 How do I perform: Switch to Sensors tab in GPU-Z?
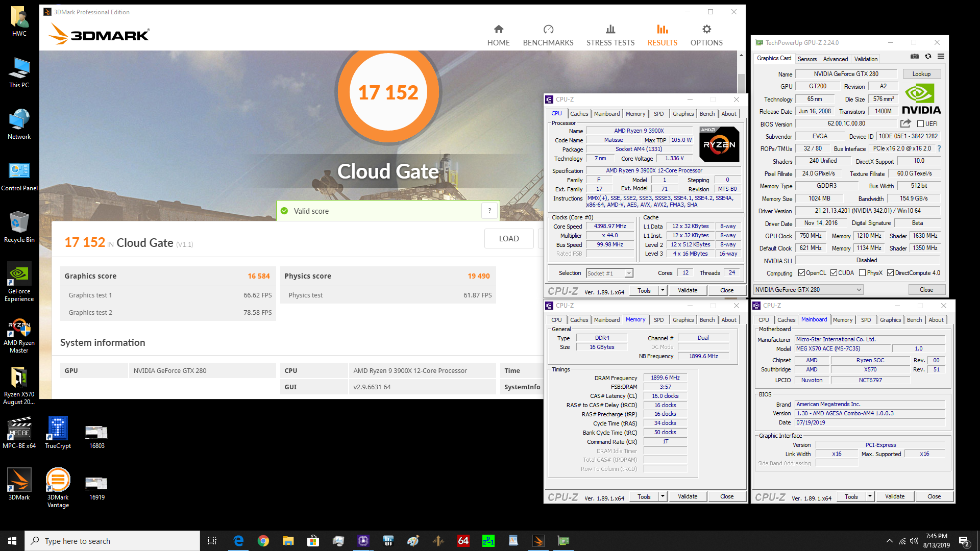(807, 59)
